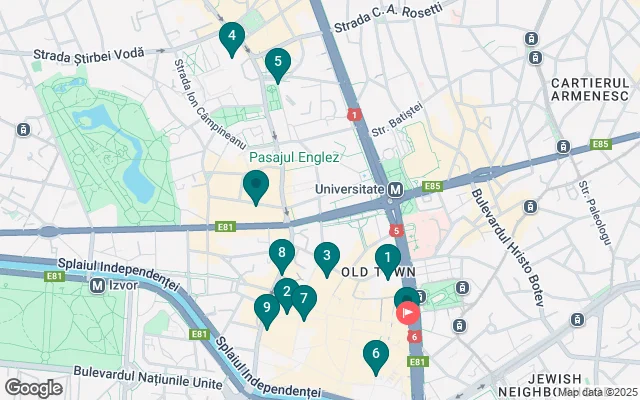Select map pin number 5

278,62
